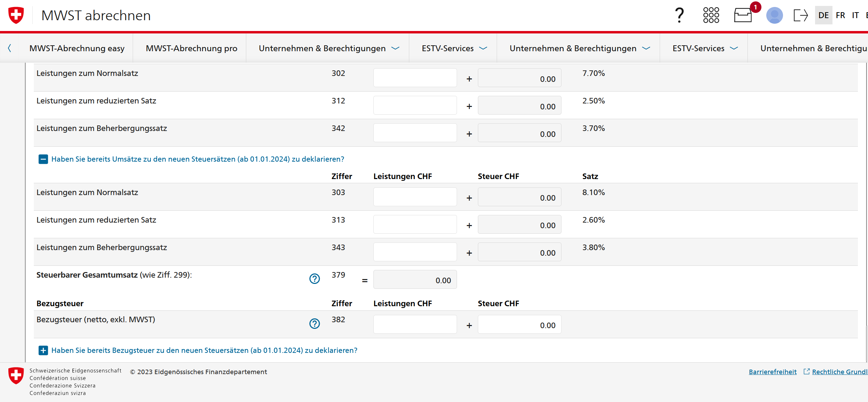Viewport: 868px width, 402px height.
Task: Switch to MWST-Abrechnung easy tab
Action: [x=77, y=48]
